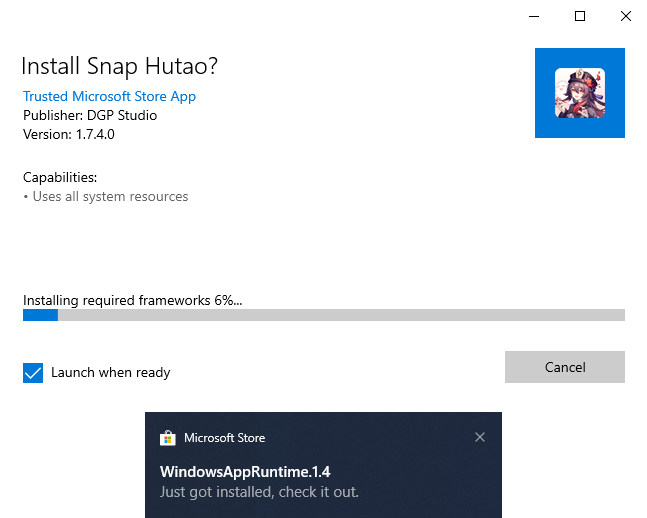The height and width of the screenshot is (518, 647).
Task: Dismiss the Microsoft Store notification
Action: pos(480,437)
